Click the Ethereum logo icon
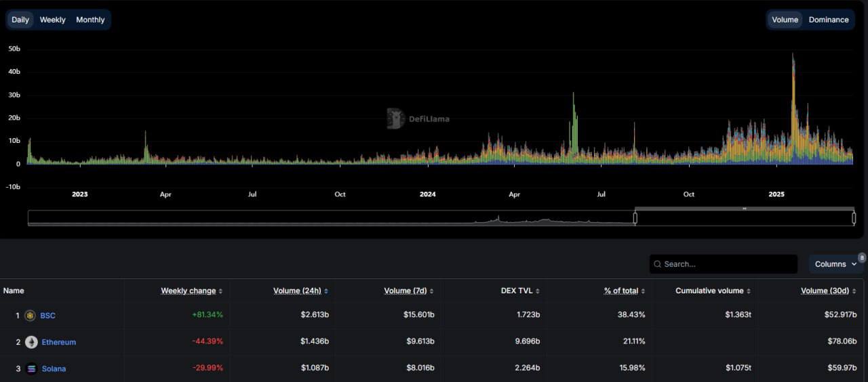Viewport: 868px width, 382px height. coord(31,342)
